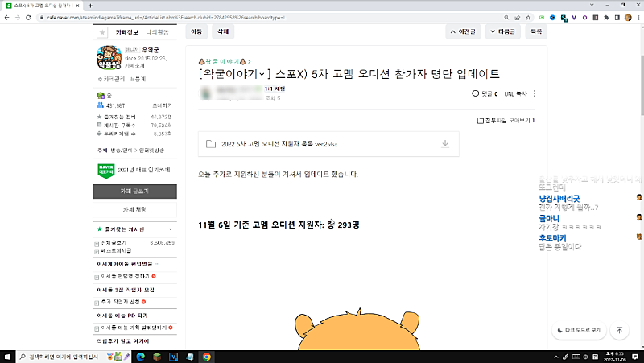Click the Windows taskbar search box

click(x=74, y=357)
